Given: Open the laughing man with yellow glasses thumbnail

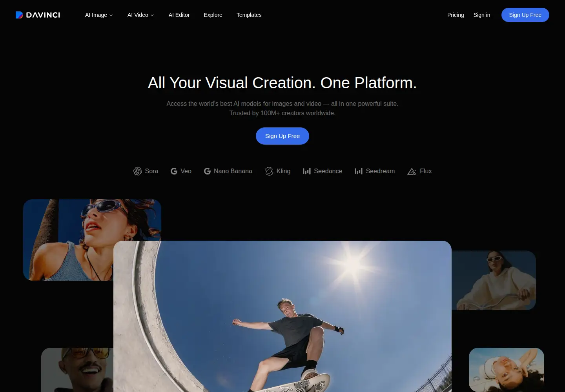Looking at the screenshot, I should coord(77,370).
